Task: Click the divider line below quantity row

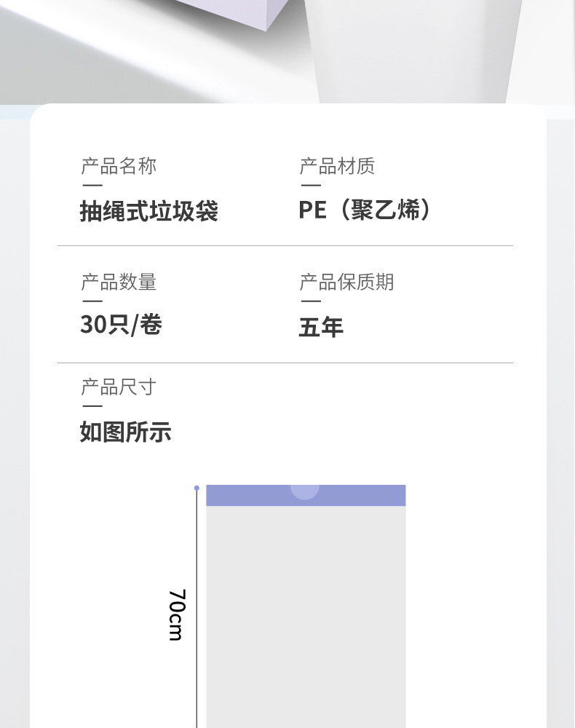Action: 285,363
